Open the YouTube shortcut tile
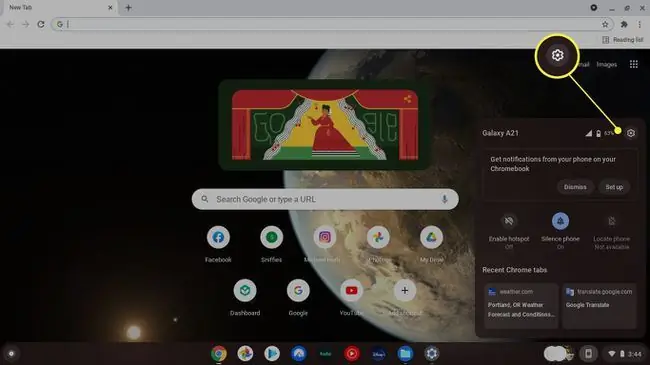The height and width of the screenshot is (365, 650). click(351, 297)
